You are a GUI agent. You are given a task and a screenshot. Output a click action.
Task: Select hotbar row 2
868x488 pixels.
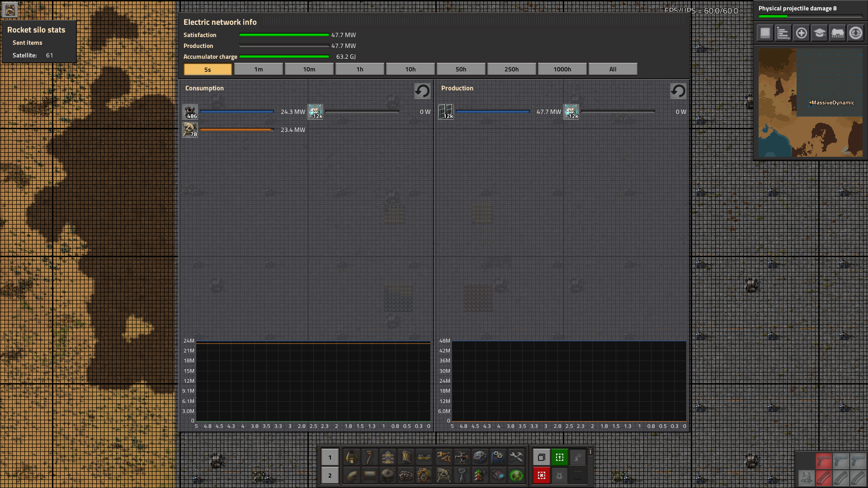pos(330,475)
